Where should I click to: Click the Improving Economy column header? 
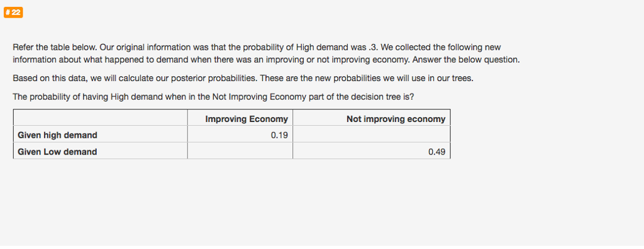240,118
